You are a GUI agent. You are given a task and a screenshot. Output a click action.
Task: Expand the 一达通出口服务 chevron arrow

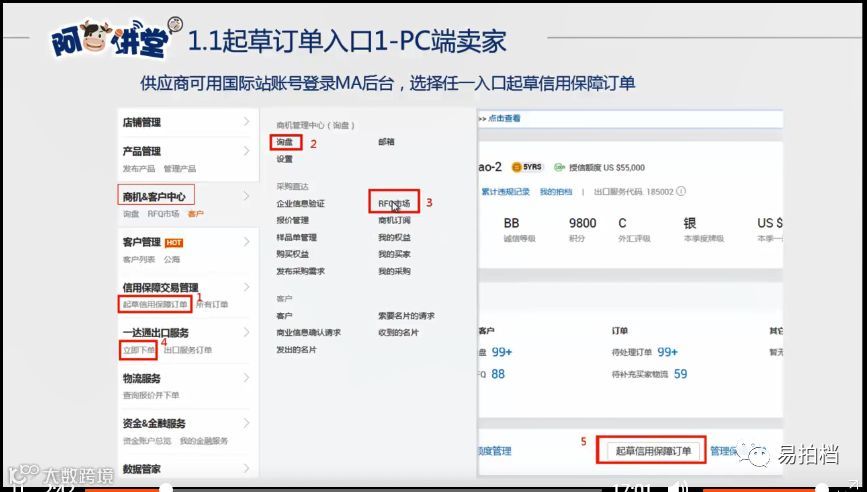pyautogui.click(x=247, y=332)
